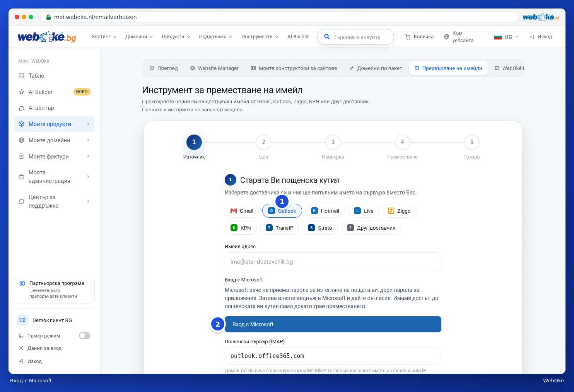The height and width of the screenshot is (392, 574).
Task: Click the DemoКлиент BG account entry
Action: click(x=44, y=320)
